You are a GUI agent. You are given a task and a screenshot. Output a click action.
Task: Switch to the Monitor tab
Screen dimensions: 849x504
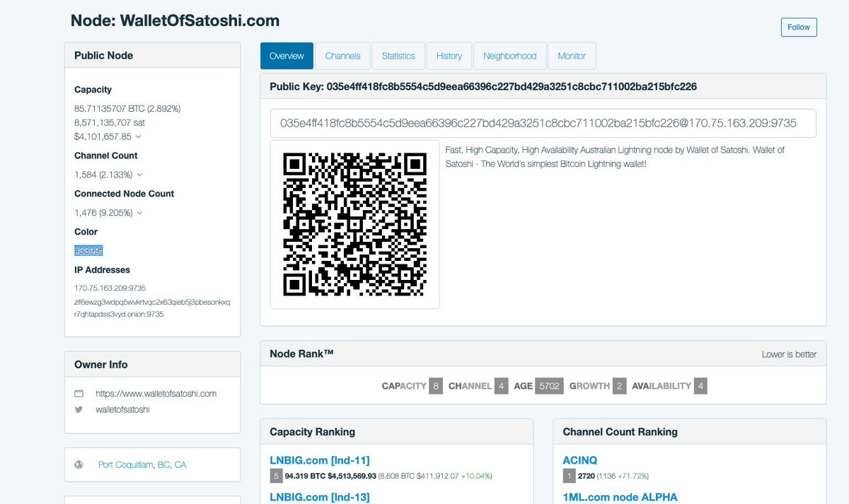[572, 56]
